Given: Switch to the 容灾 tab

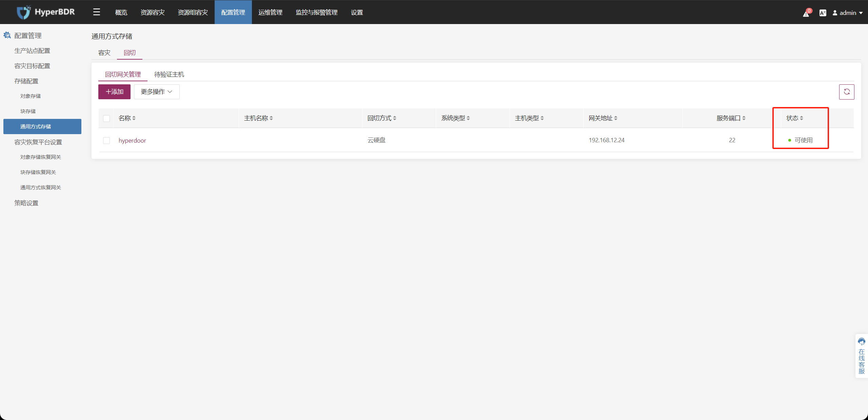Looking at the screenshot, I should [x=104, y=53].
